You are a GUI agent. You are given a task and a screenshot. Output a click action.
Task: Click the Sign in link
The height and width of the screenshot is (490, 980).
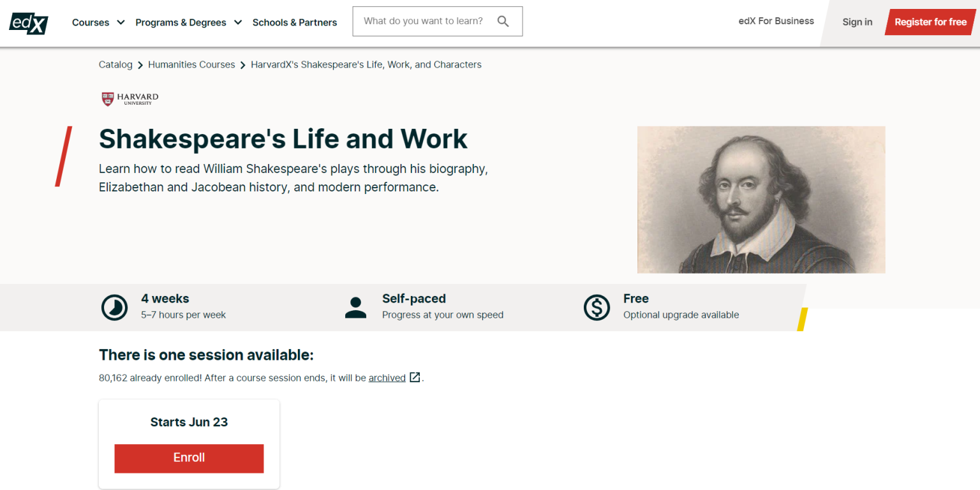[x=857, y=22]
